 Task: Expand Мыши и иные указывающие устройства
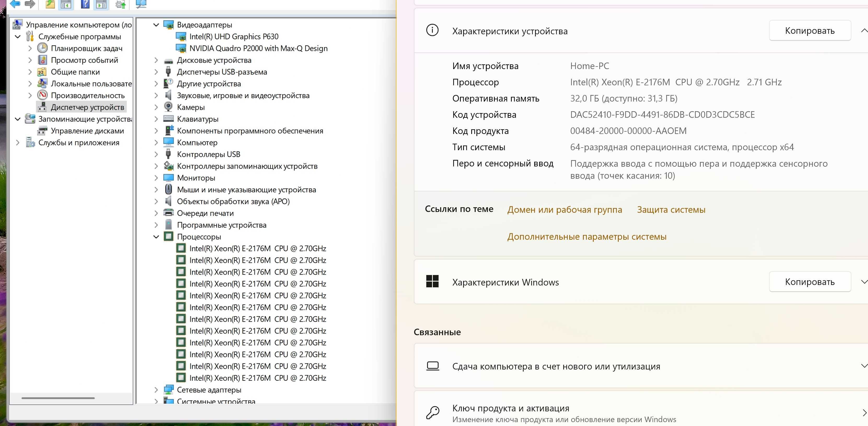tap(156, 189)
